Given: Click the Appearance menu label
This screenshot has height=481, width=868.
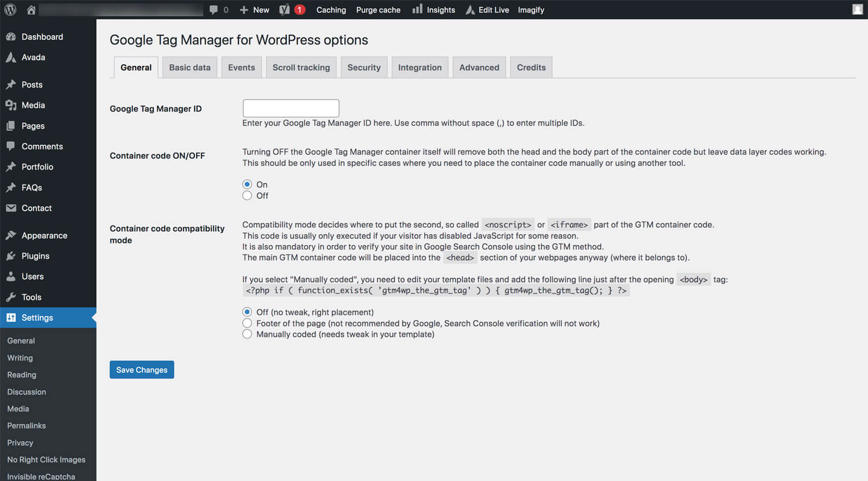Looking at the screenshot, I should [45, 235].
